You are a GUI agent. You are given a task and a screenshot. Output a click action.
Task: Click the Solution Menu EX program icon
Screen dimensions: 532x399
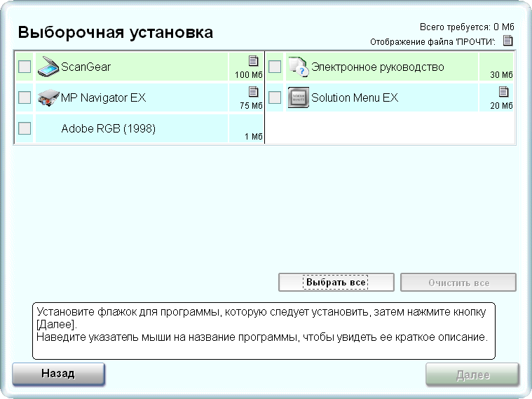click(x=299, y=97)
